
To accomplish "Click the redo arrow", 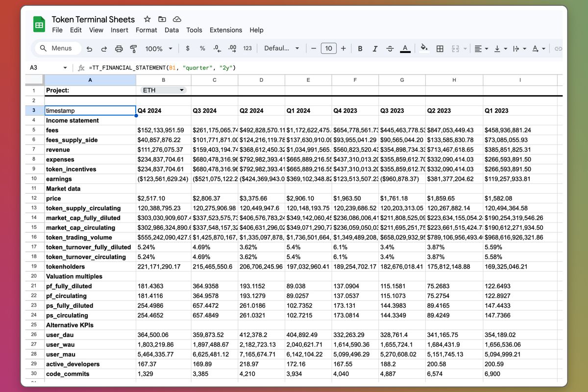I will (104, 49).
